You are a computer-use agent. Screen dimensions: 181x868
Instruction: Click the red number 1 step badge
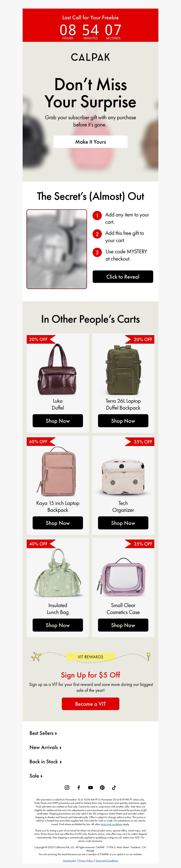pyautogui.click(x=97, y=216)
